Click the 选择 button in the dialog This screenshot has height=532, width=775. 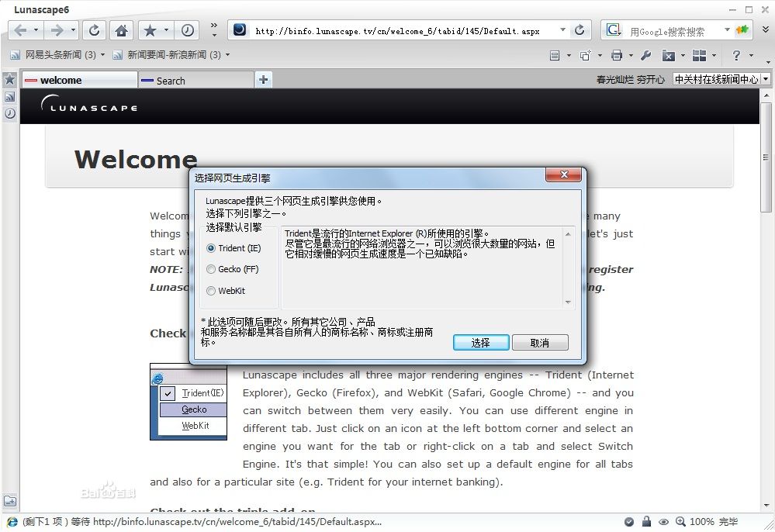click(481, 343)
